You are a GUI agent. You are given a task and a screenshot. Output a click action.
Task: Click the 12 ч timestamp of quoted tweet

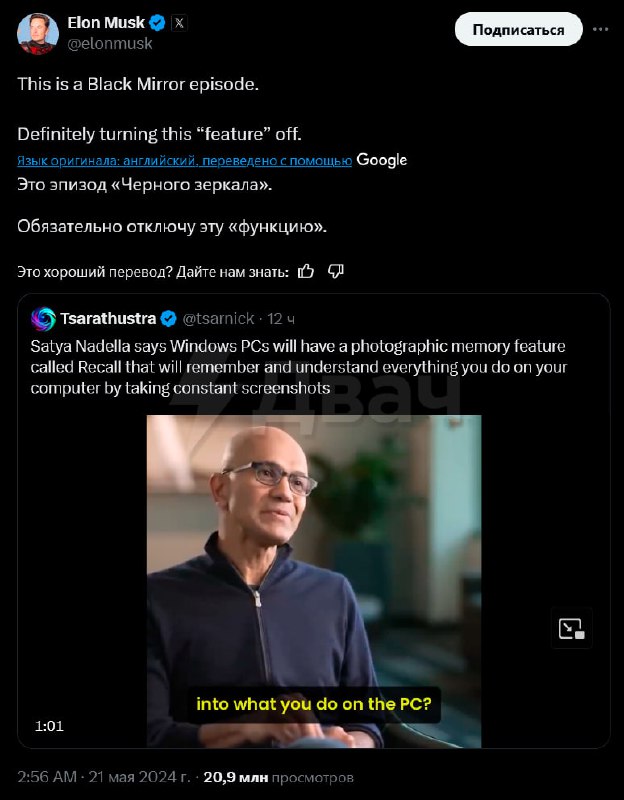pyautogui.click(x=281, y=319)
